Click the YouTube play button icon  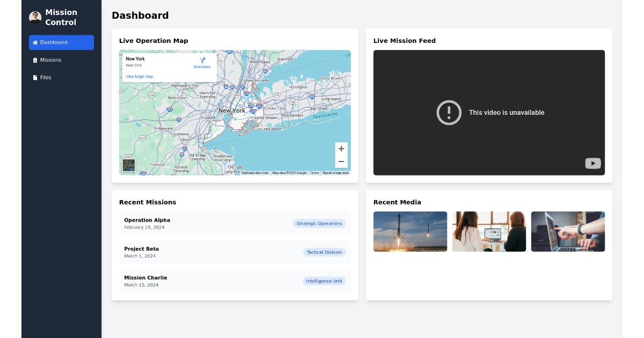pyautogui.click(x=592, y=163)
